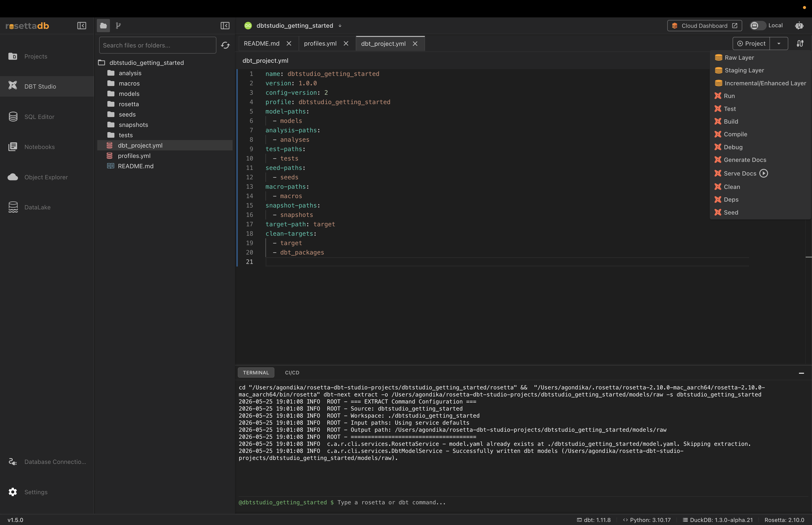This screenshot has height=525, width=812.
Task: Minimize the terminal panel
Action: click(x=801, y=373)
